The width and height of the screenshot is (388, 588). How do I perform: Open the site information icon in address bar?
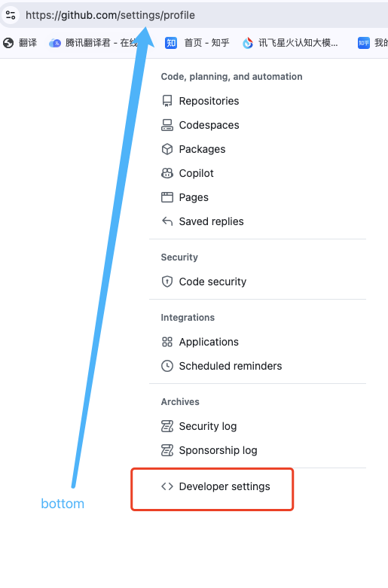tap(11, 15)
